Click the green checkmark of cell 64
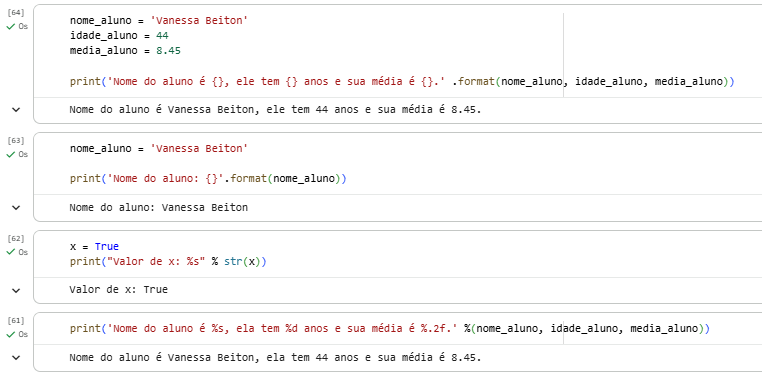 (x=10, y=27)
